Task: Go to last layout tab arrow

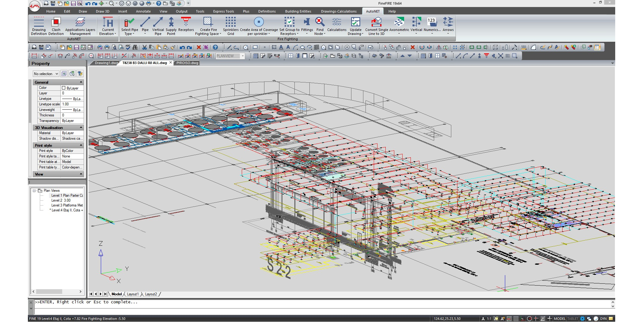Action: coord(105,294)
